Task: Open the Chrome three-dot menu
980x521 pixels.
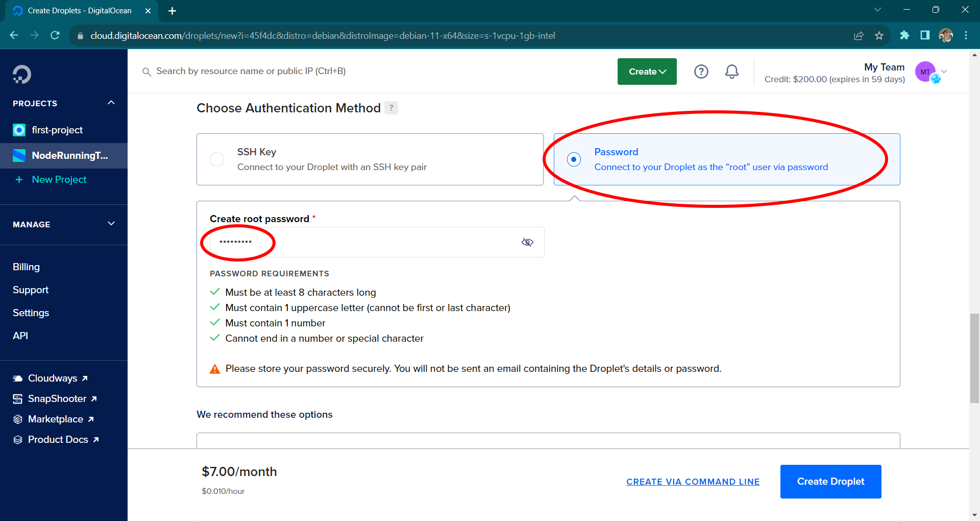Action: click(966, 35)
